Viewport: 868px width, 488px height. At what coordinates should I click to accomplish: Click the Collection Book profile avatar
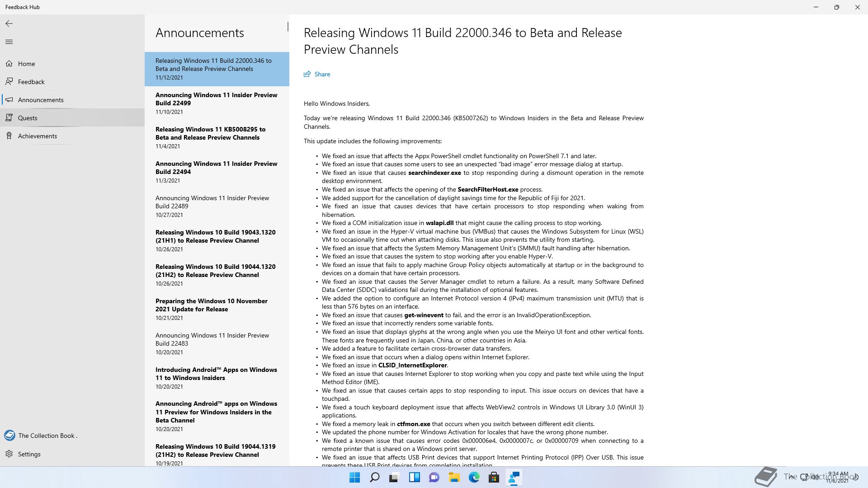[9, 436]
